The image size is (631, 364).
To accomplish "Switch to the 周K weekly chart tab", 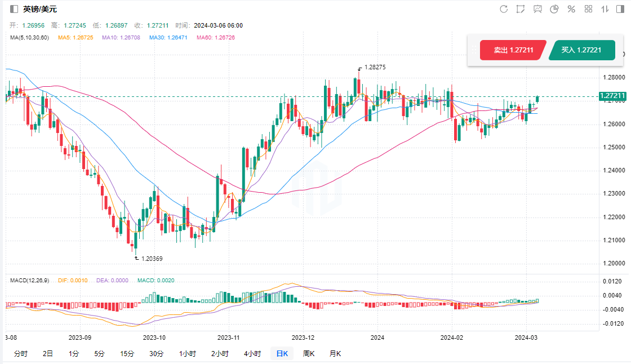I will tap(309, 354).
